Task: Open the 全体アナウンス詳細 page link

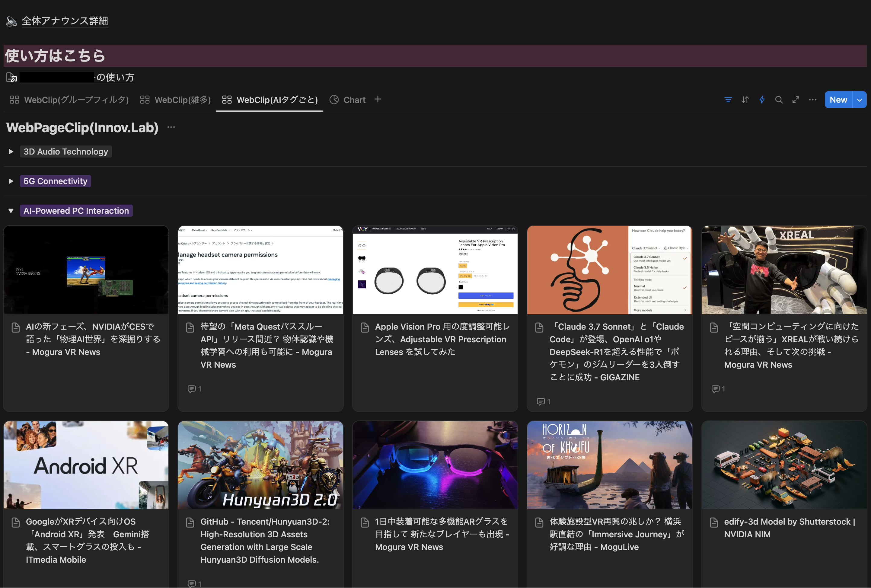Action: (x=65, y=21)
